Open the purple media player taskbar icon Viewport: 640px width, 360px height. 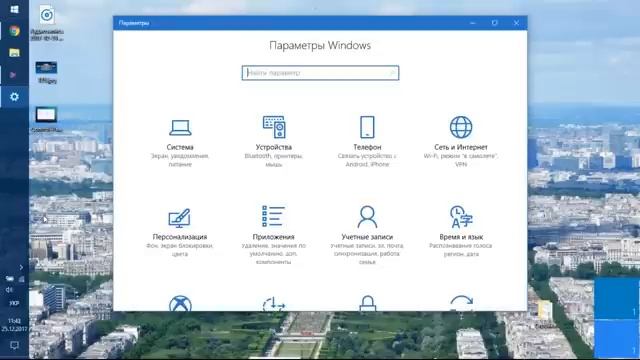point(13,75)
